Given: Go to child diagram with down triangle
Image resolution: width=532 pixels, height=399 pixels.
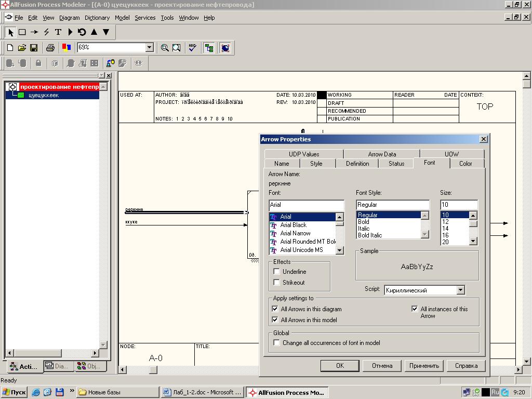Looking at the screenshot, I should pyautogui.click(x=106, y=32).
